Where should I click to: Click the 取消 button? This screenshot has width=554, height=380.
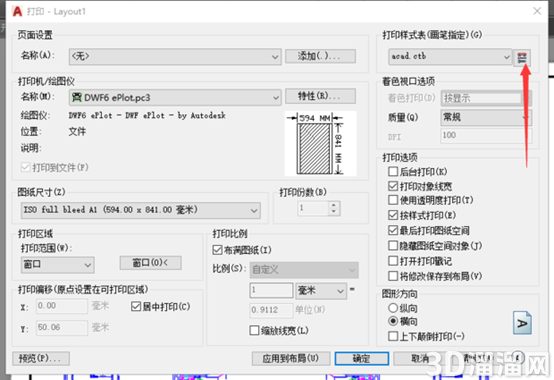pyautogui.click(x=420, y=358)
